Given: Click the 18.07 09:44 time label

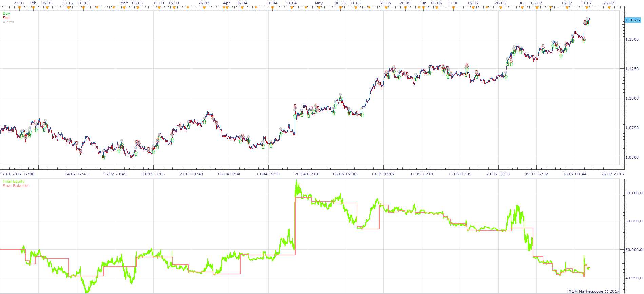Looking at the screenshot, I should click(574, 174).
